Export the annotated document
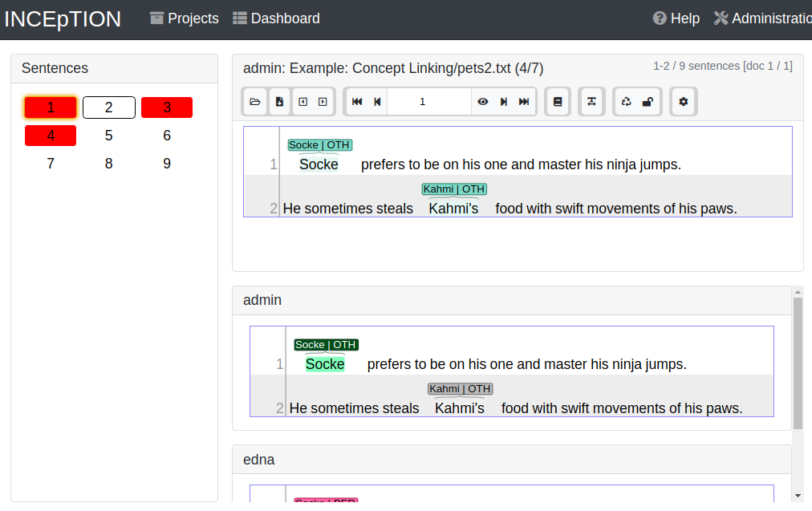This screenshot has height=511, width=812. tap(280, 101)
